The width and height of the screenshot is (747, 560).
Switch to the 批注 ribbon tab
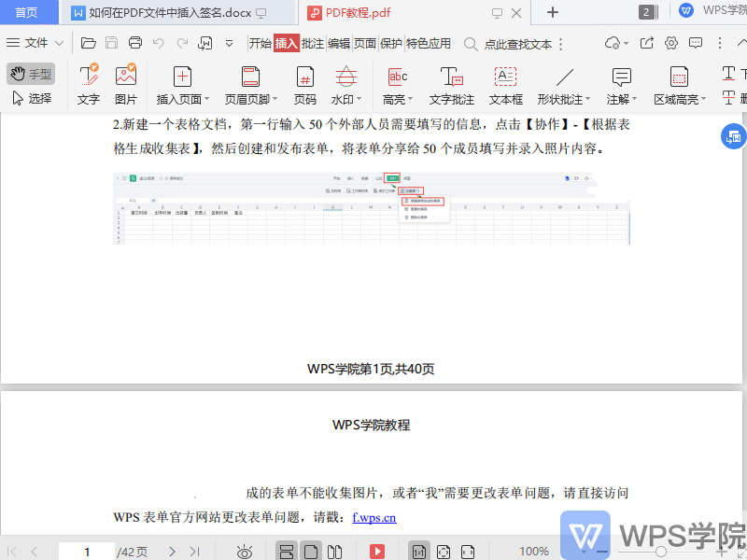[x=312, y=43]
